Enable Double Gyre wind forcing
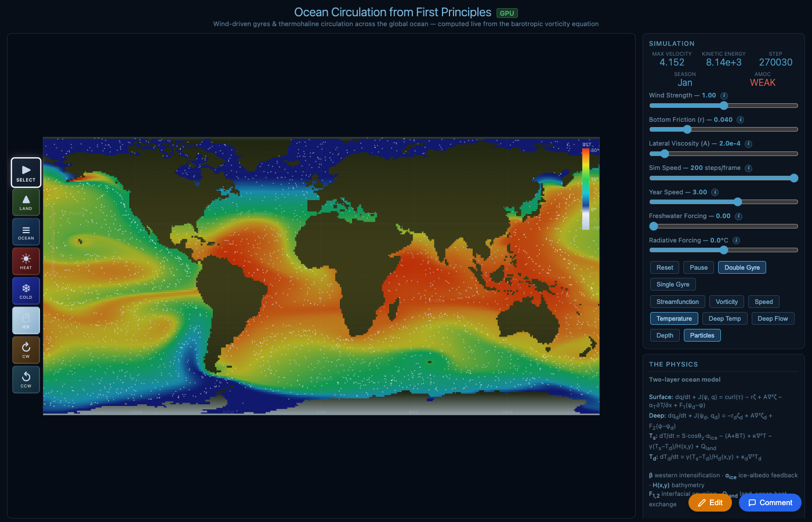The image size is (812, 522). click(x=742, y=267)
